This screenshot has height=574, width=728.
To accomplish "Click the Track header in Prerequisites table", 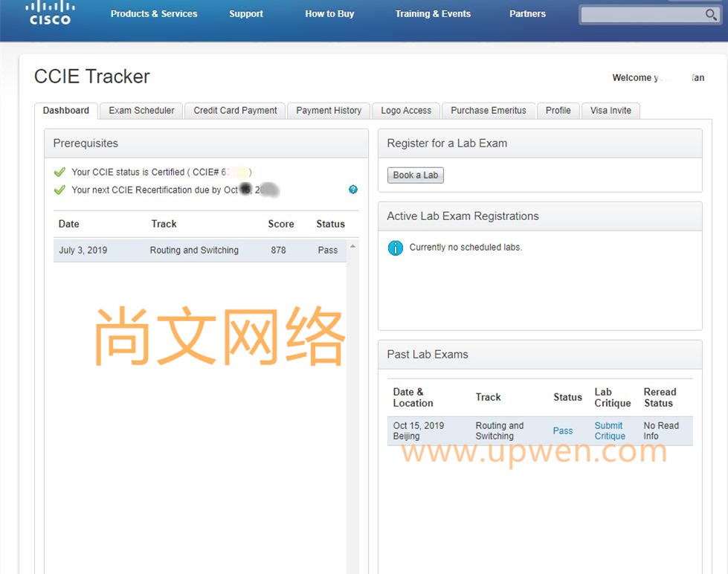I will 164,224.
